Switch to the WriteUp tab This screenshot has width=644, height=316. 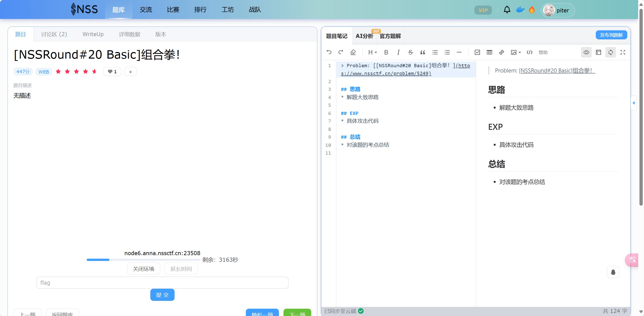coord(93,34)
